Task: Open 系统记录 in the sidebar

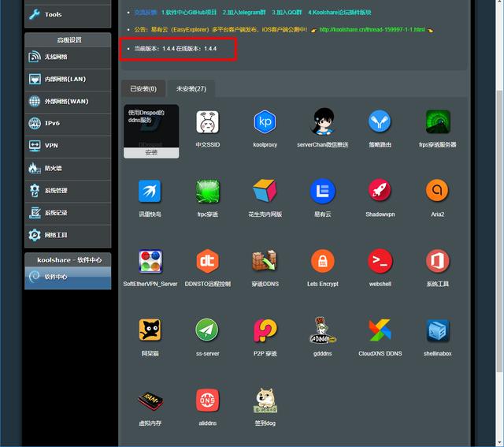Action: (x=68, y=213)
